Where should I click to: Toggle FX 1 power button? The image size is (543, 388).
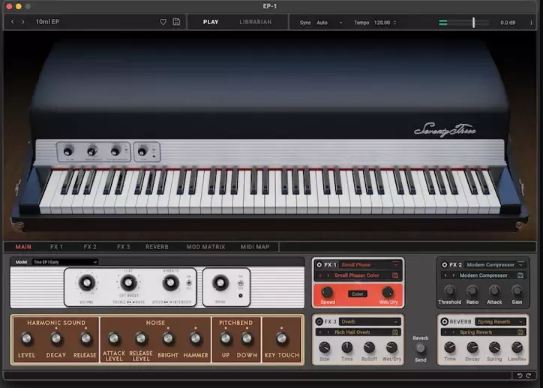point(319,265)
